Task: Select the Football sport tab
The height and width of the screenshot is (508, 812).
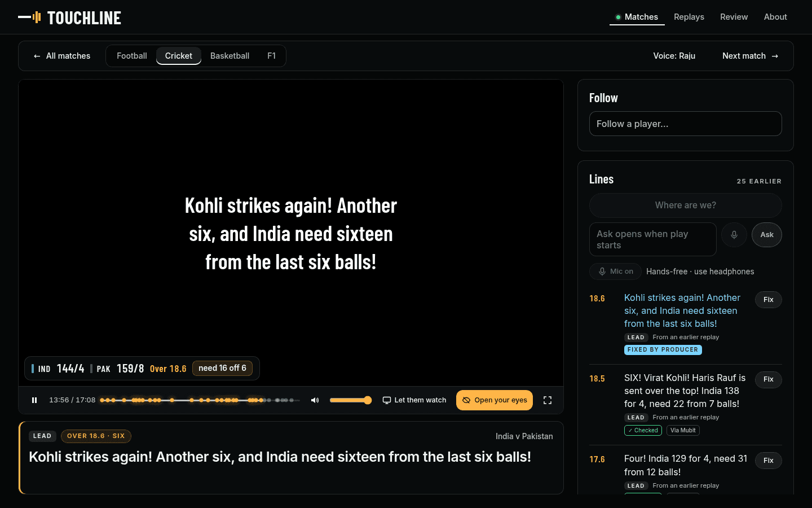Action: pyautogui.click(x=132, y=56)
